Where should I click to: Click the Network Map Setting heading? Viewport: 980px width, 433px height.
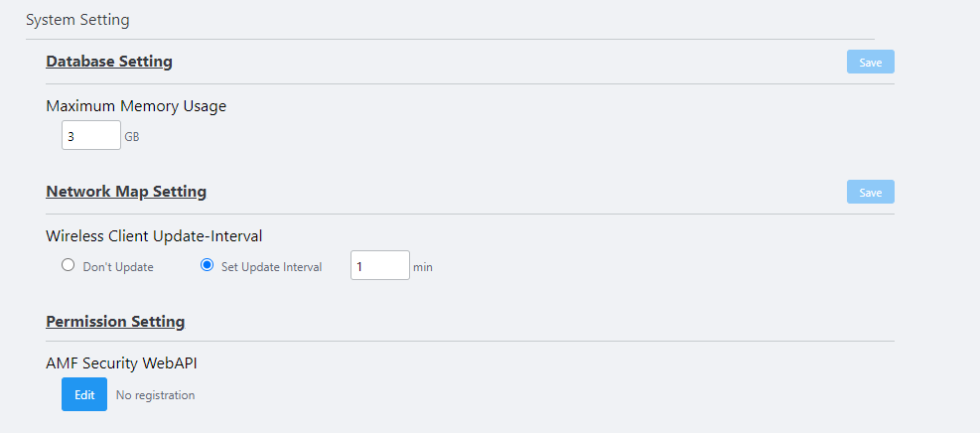point(126,192)
